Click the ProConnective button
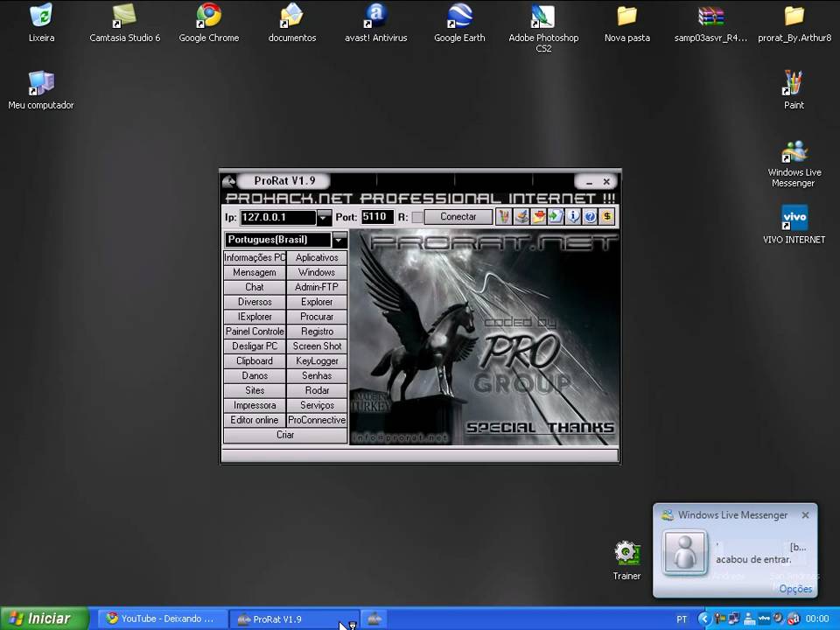This screenshot has height=630, width=840. [x=317, y=420]
